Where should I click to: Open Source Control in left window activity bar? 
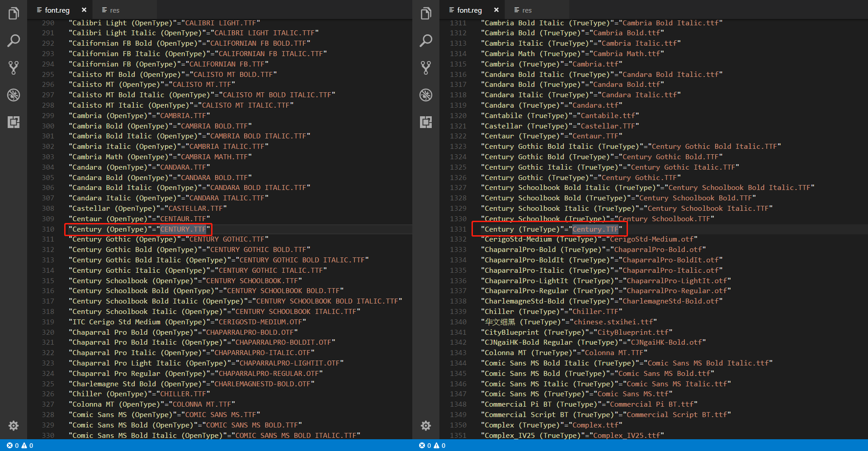coord(14,68)
